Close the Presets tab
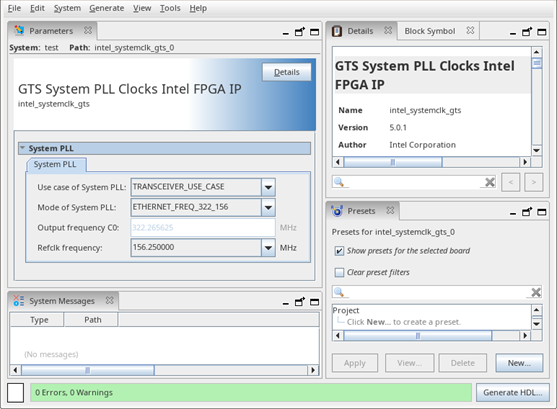The image size is (557, 409). coord(390,210)
